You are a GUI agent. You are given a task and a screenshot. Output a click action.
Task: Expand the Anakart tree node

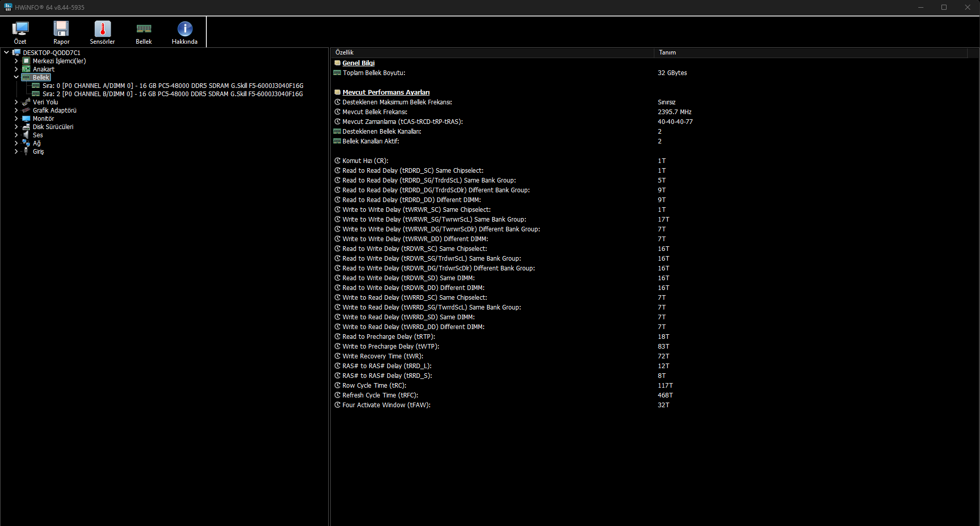(x=16, y=69)
